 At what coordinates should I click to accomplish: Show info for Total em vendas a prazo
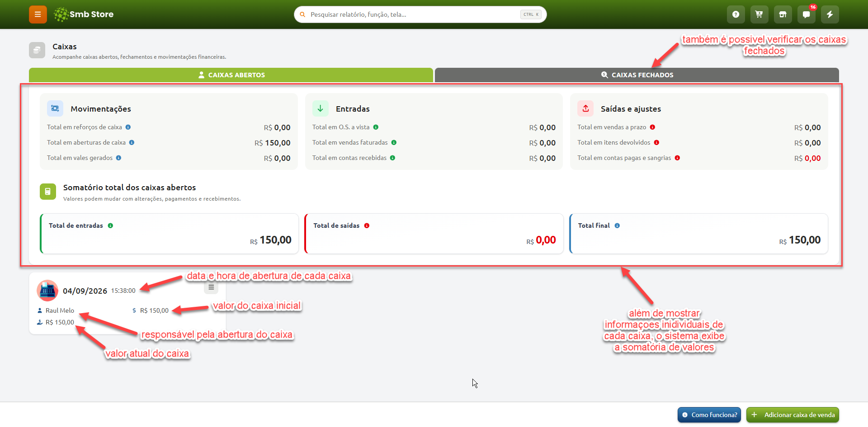[x=652, y=127]
